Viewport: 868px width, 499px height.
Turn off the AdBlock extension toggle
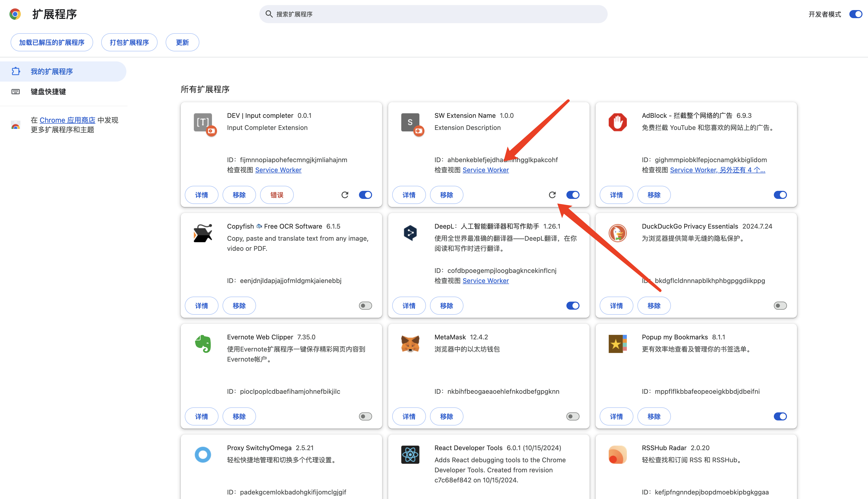[780, 195]
